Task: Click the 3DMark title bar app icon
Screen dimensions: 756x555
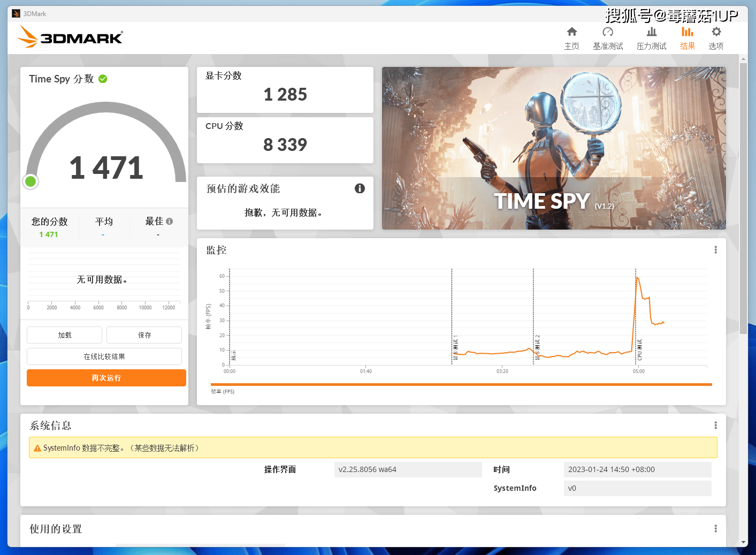Action: coord(16,13)
